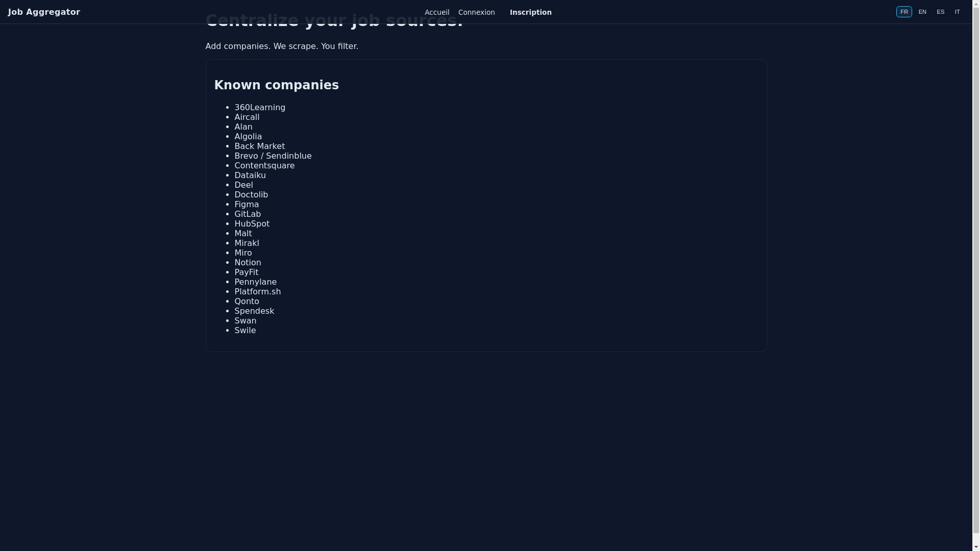Select Brevo / Sendinblue entry
This screenshot has width=980, height=551.
click(x=273, y=156)
